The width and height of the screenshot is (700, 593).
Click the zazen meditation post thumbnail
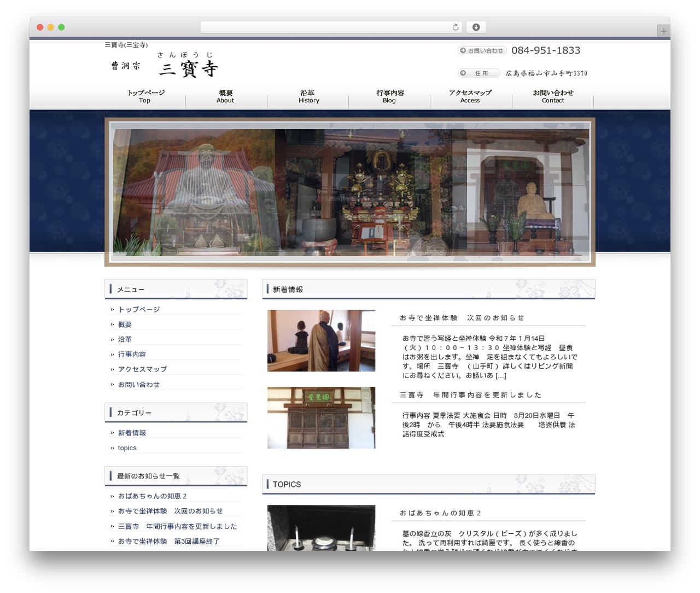[x=321, y=341]
